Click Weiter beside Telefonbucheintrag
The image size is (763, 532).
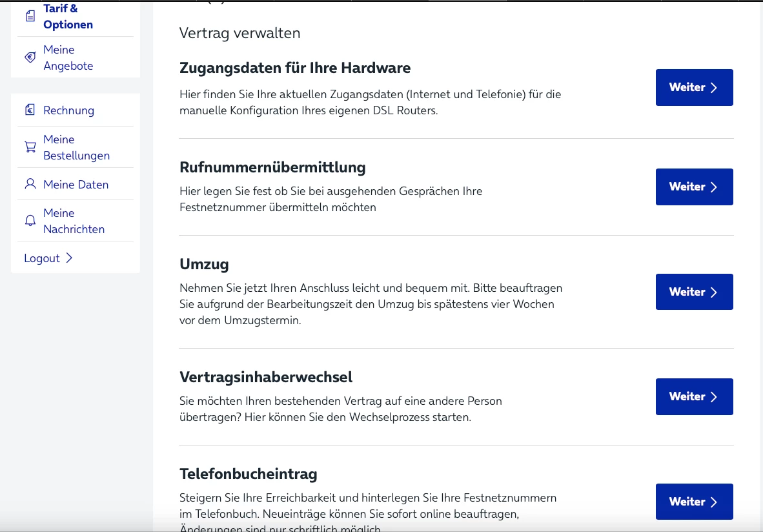pos(694,502)
